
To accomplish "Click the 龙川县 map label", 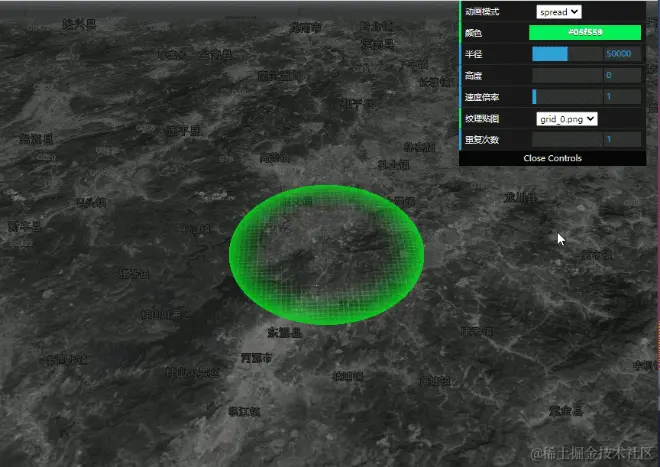I will pyautogui.click(x=520, y=197).
